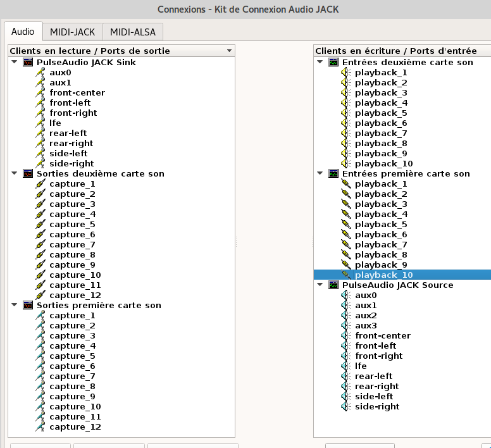Viewport: 491px width, 448px height.
Task: Click jack icon of deuxième carte capture_1
Action: pos(40,184)
